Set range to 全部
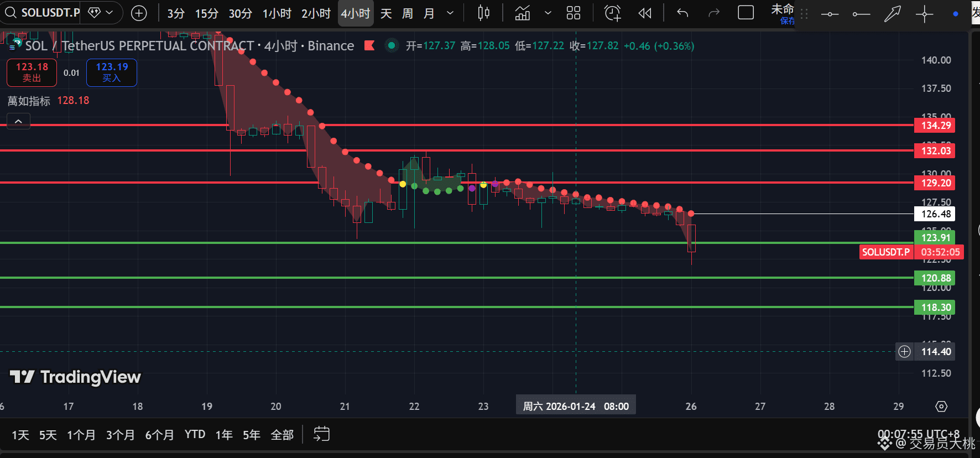 tap(282, 435)
